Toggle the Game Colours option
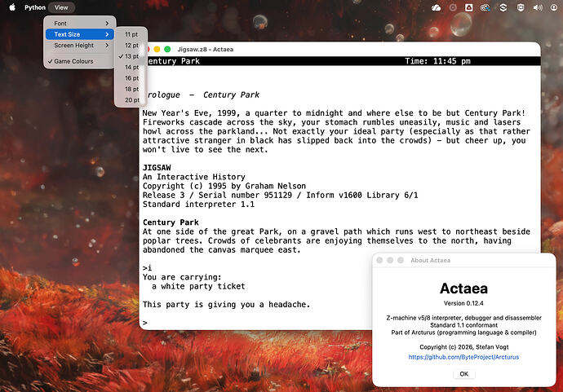Image resolution: width=563 pixels, height=392 pixels. pyautogui.click(x=80, y=61)
